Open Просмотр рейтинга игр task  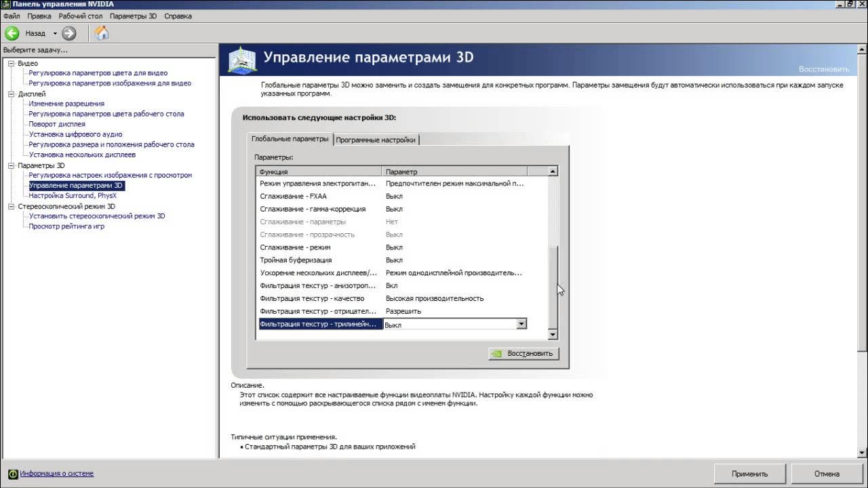[66, 226]
